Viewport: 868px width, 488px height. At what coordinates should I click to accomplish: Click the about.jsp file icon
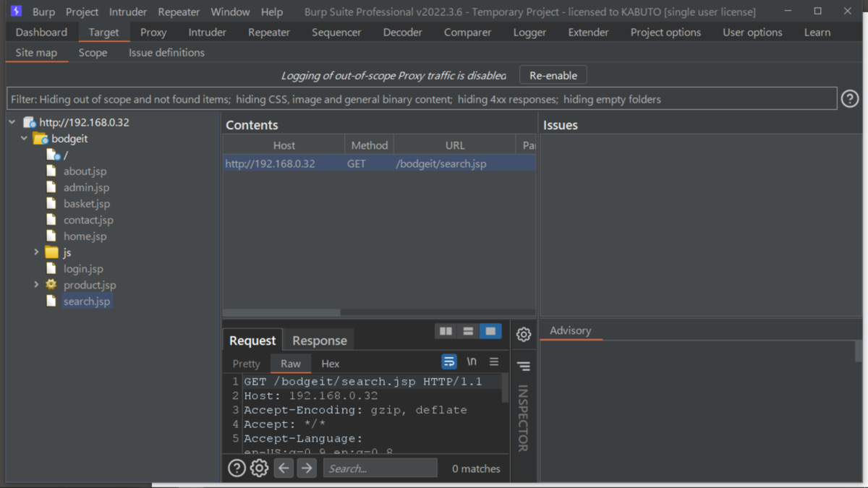tap(51, 171)
